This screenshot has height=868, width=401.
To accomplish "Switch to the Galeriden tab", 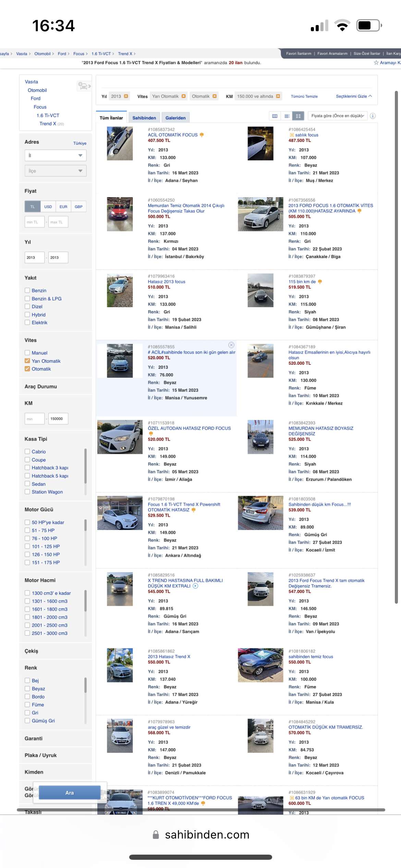I will (175, 118).
